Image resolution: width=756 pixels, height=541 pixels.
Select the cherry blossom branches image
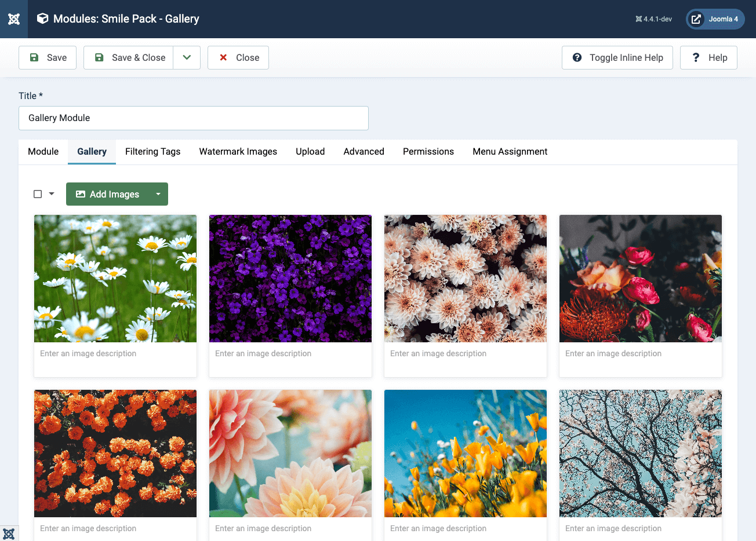(x=641, y=454)
